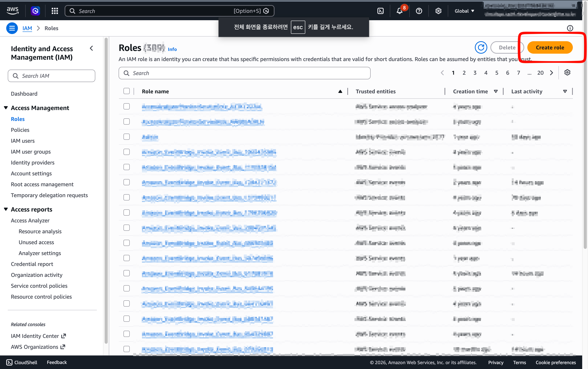Viewport: 588px width, 369px height.
Task: Open the IAM breadcrumb link
Action: pyautogui.click(x=27, y=28)
